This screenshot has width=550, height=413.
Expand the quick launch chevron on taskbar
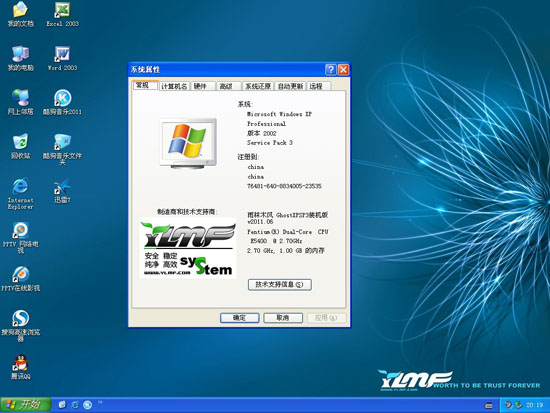pos(100,402)
